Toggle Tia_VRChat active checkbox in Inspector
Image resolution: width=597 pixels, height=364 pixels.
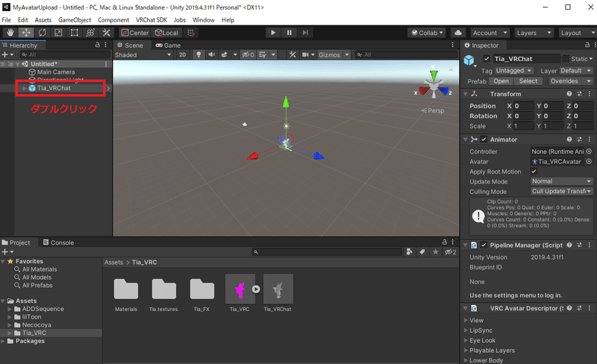click(x=487, y=59)
